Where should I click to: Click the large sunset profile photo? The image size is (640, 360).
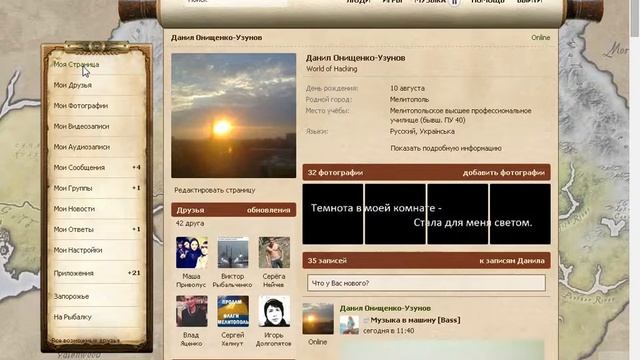pyautogui.click(x=233, y=116)
